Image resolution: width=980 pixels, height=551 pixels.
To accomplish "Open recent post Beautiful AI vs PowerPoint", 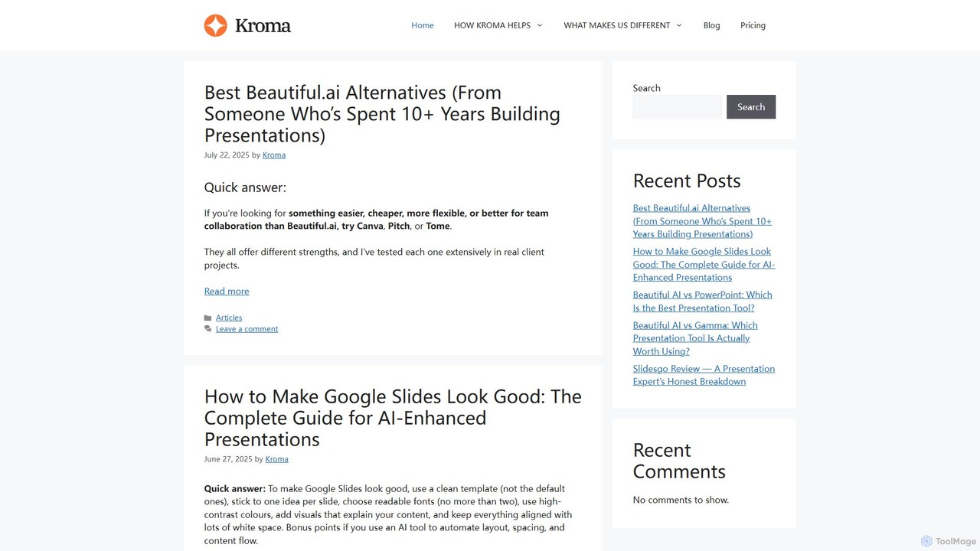I will coord(702,302).
